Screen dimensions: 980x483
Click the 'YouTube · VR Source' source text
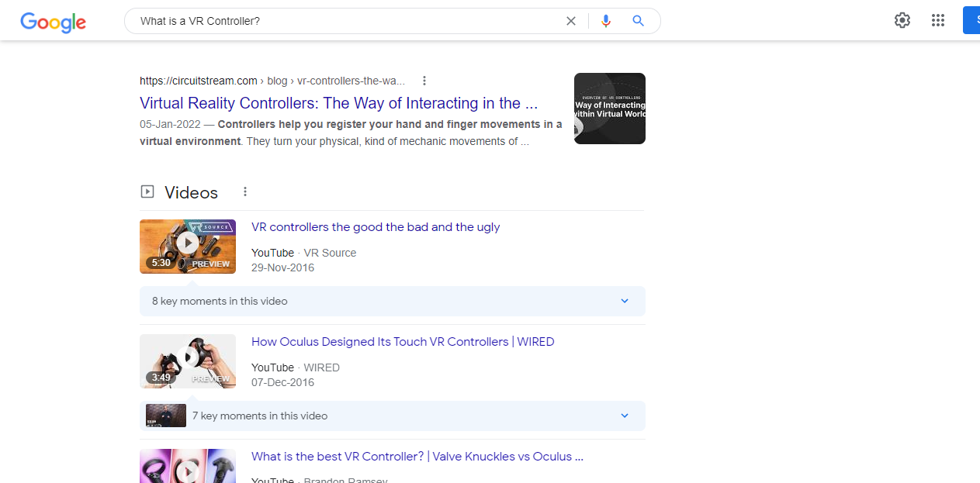coord(304,253)
